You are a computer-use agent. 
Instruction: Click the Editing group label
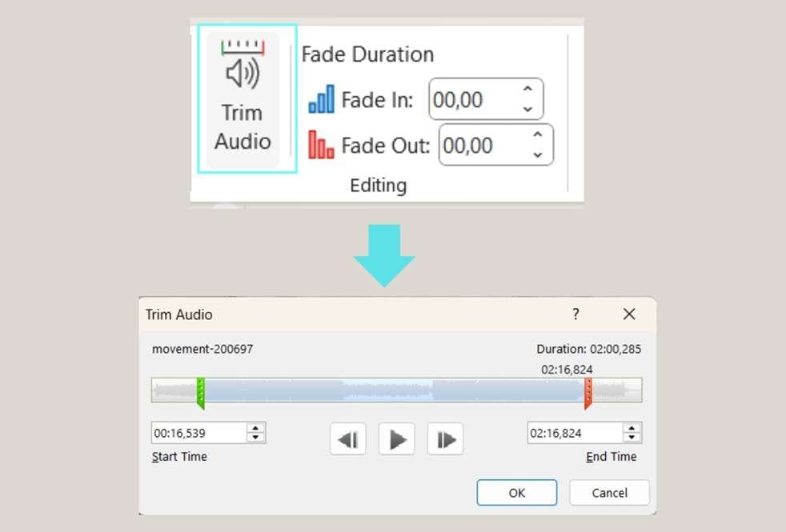click(x=378, y=186)
